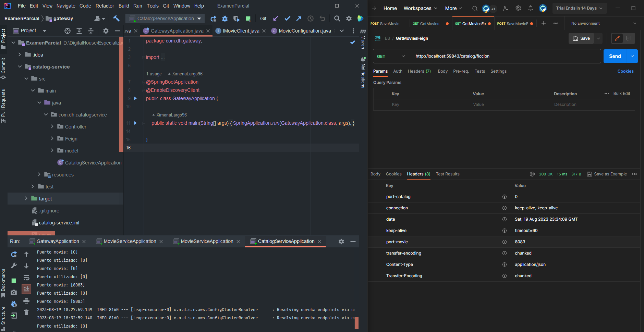
Task: Toggle scroll to end in Run console
Action: point(26,289)
